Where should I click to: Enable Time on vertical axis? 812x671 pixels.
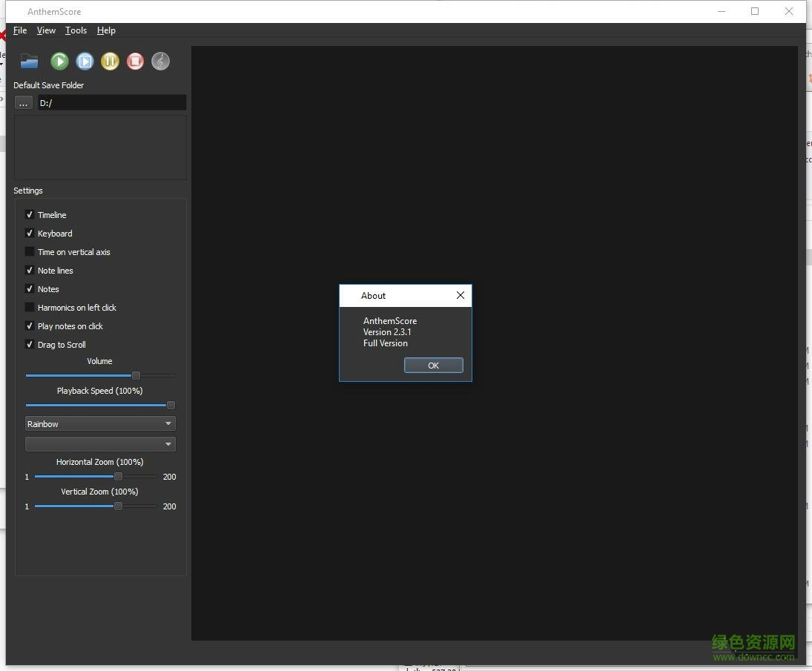pos(30,252)
